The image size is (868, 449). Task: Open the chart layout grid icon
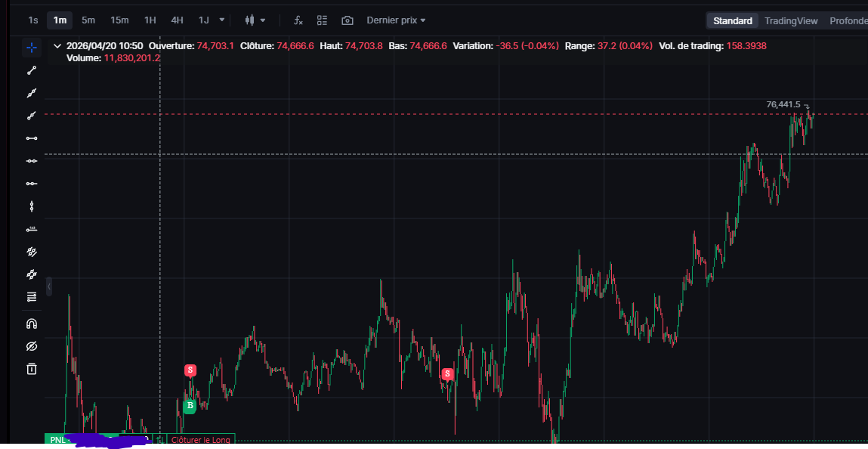[322, 20]
